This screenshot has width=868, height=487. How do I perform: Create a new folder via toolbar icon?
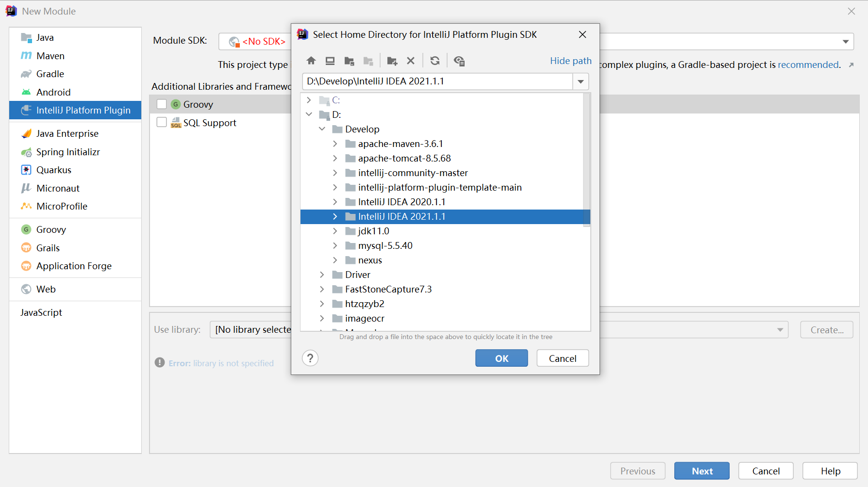392,60
